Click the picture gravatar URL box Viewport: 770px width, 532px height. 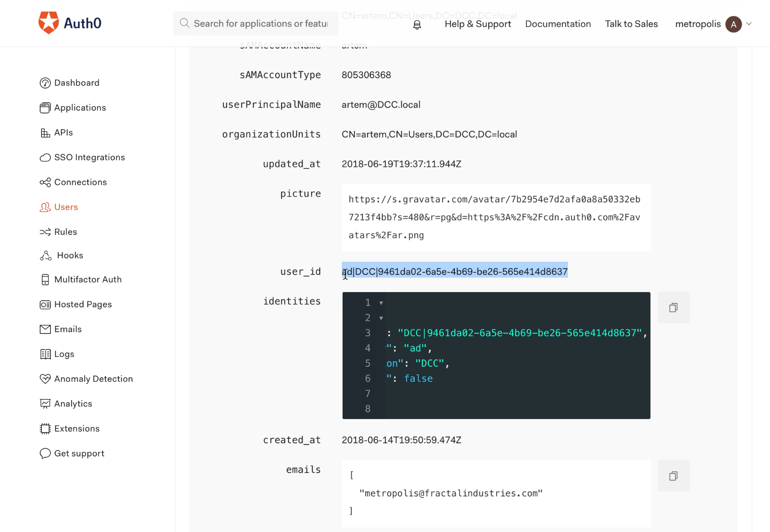click(x=496, y=217)
